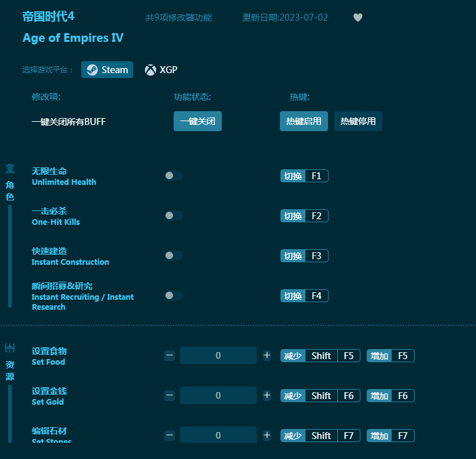Increase Set Stones with plus button

(267, 435)
